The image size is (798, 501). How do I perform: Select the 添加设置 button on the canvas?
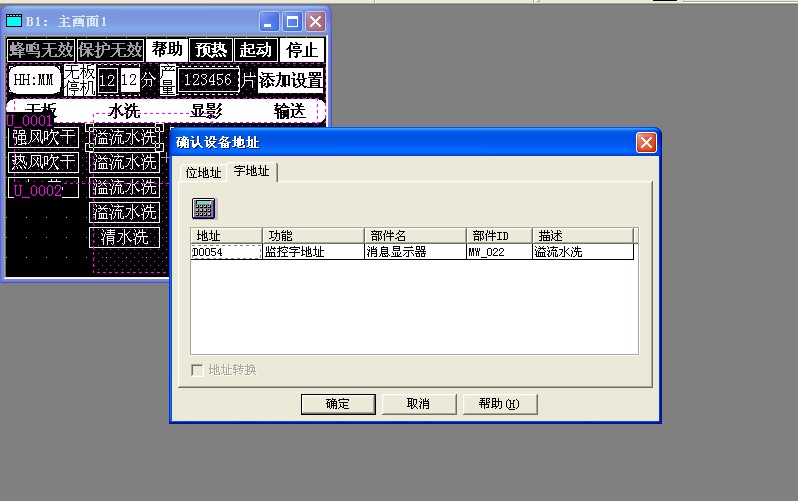click(291, 80)
